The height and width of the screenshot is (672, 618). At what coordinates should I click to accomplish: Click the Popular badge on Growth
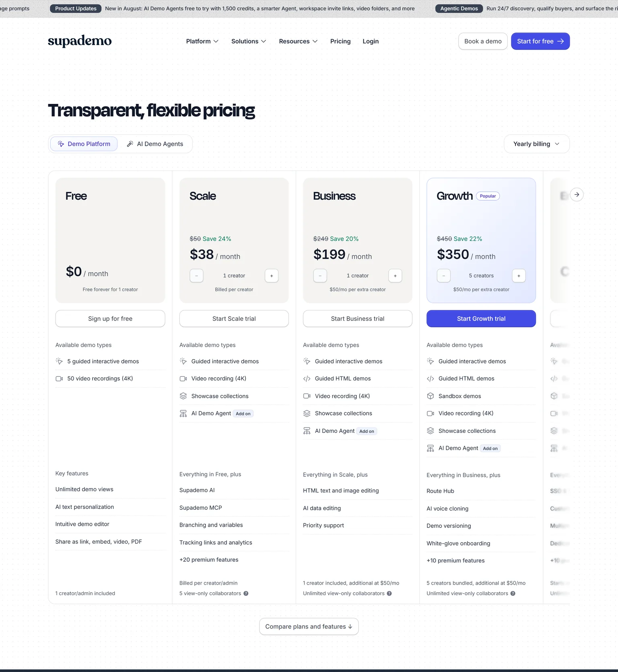(488, 196)
